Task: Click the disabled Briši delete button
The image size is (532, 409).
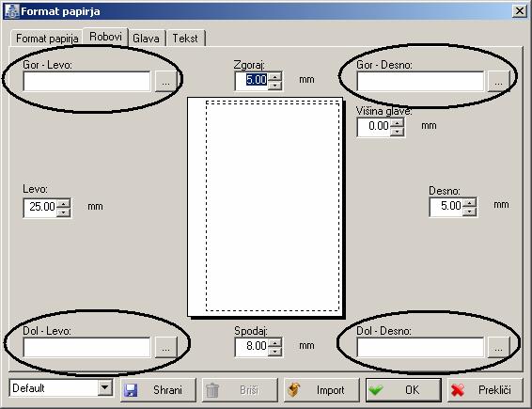Action: click(240, 390)
